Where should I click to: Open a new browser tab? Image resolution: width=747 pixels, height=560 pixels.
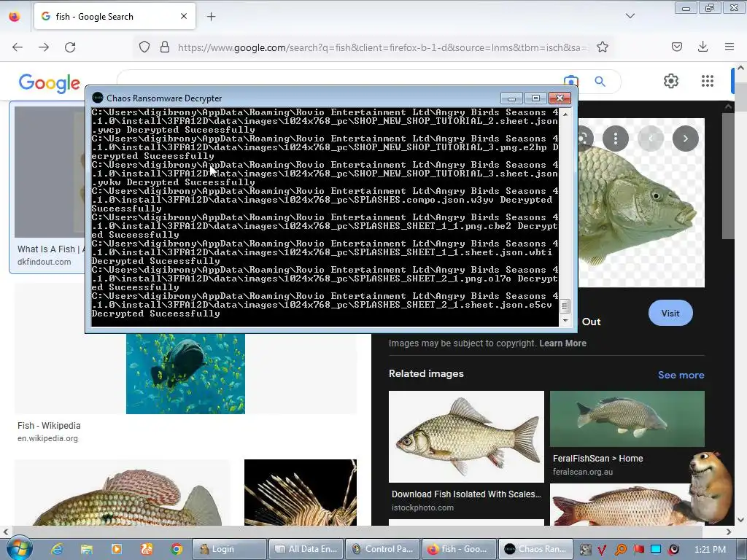coord(211,17)
